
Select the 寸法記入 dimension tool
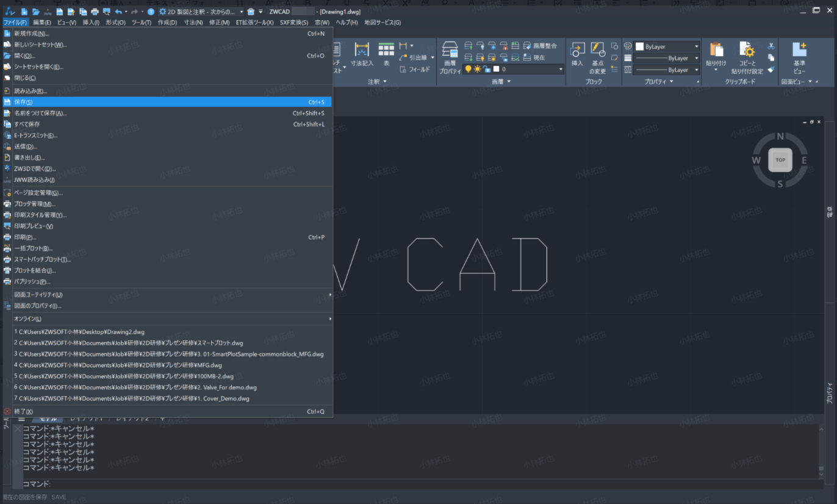click(x=362, y=54)
